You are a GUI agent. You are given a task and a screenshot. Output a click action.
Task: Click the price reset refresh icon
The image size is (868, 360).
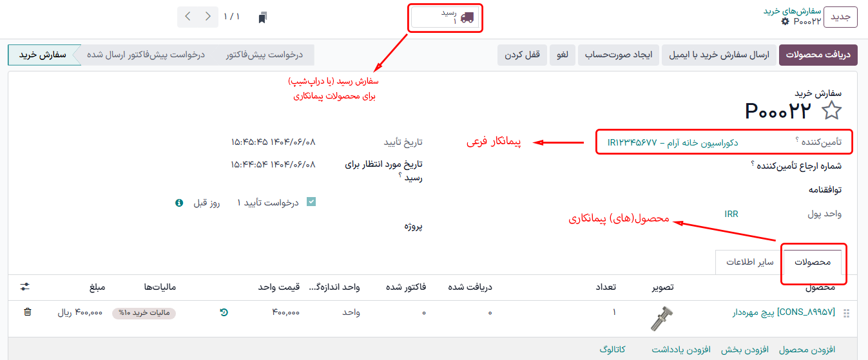click(224, 312)
